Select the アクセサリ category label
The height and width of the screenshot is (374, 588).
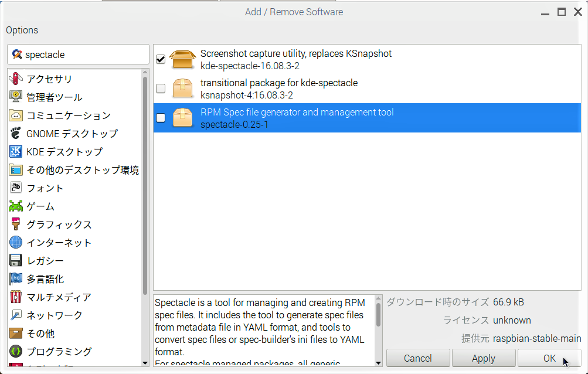point(49,79)
